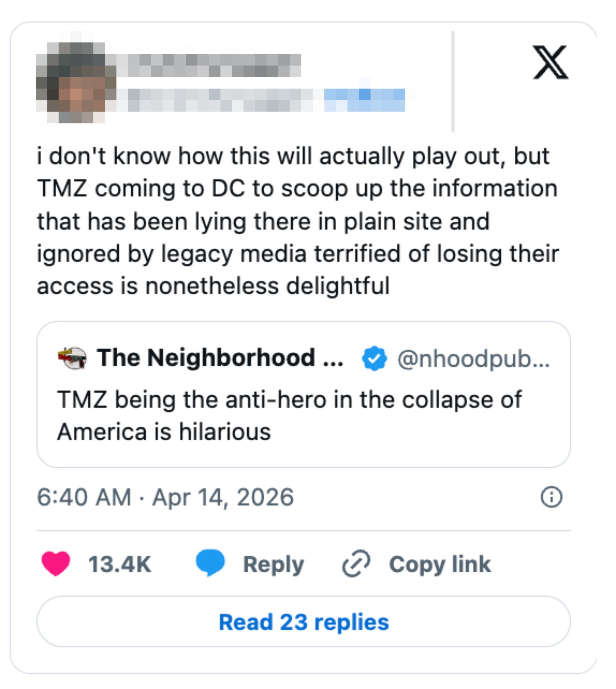This screenshot has height=689, width=616.
Task: Click the 13.4K like count
Action: [120, 564]
